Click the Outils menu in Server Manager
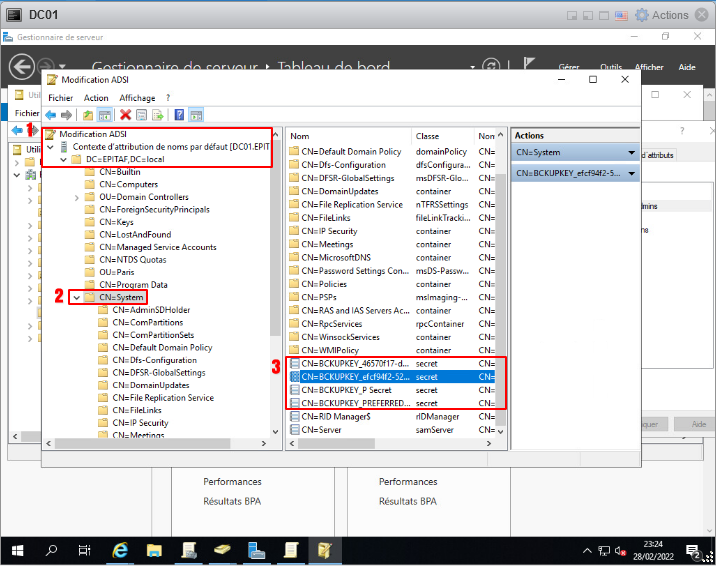The width and height of the screenshot is (716, 566). coord(612,68)
